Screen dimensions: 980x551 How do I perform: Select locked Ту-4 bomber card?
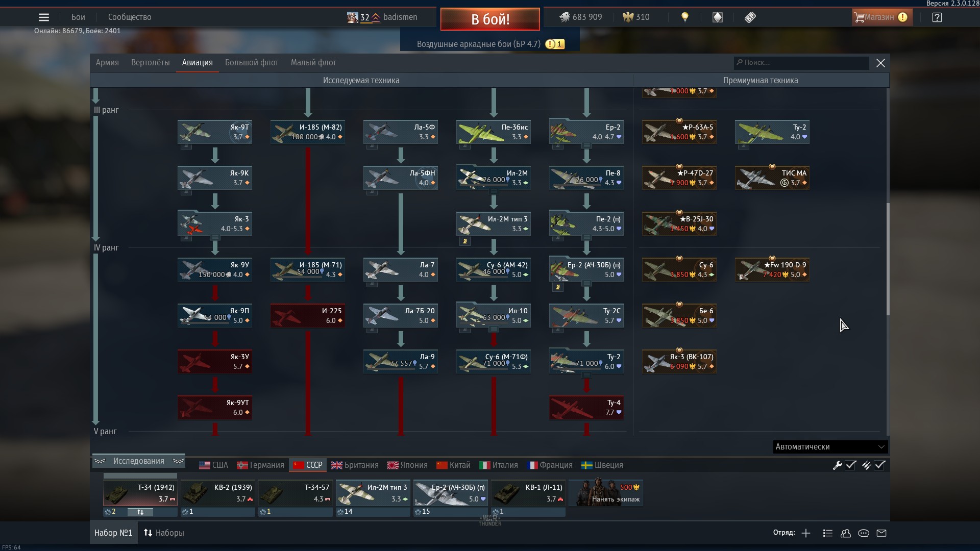point(586,408)
